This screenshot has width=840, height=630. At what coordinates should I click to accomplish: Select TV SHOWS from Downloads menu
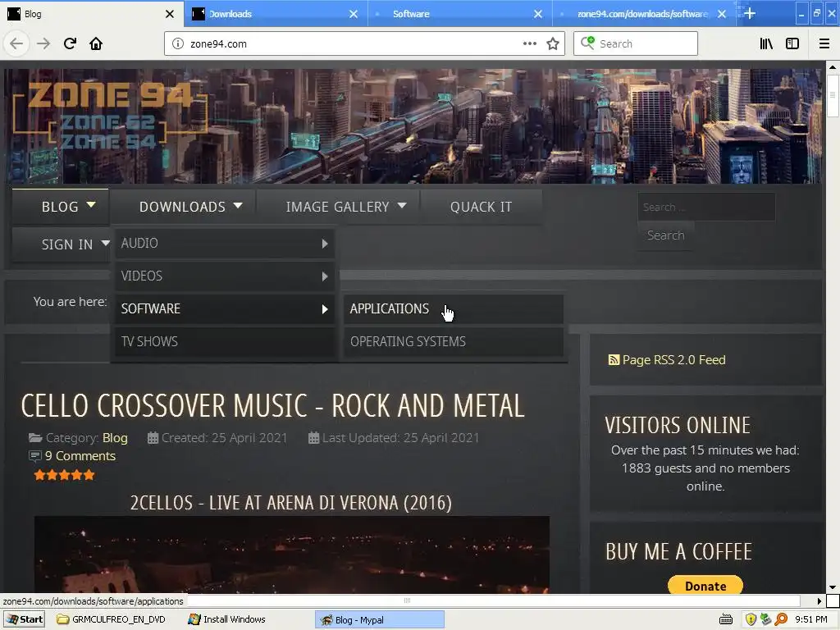(x=225, y=342)
